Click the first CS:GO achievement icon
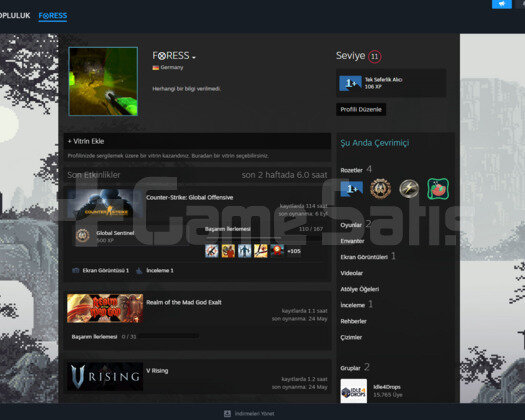Screen dimensions: 525x420 point(212,251)
